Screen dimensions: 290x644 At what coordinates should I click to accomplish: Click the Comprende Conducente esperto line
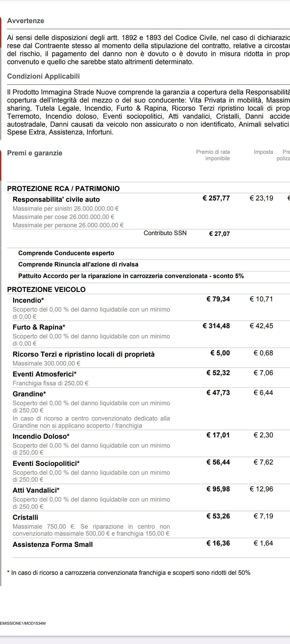pos(66,253)
